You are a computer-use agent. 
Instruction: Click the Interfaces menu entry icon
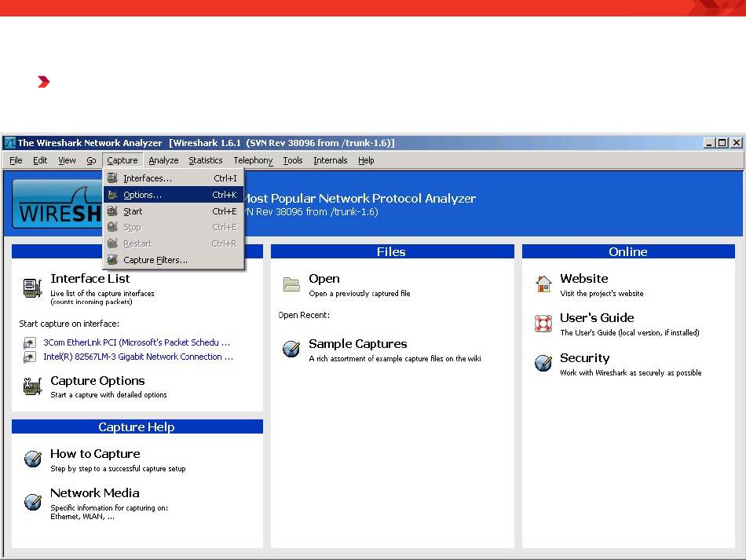pos(112,178)
